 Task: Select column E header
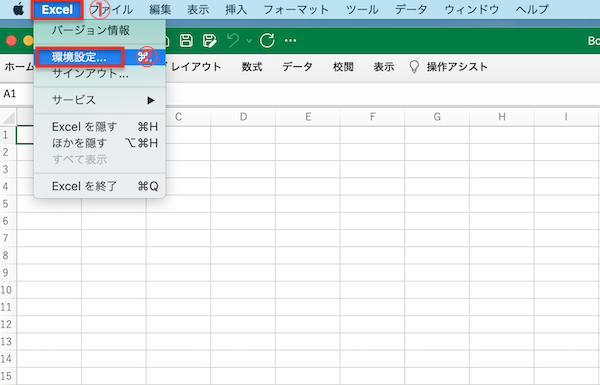308,117
